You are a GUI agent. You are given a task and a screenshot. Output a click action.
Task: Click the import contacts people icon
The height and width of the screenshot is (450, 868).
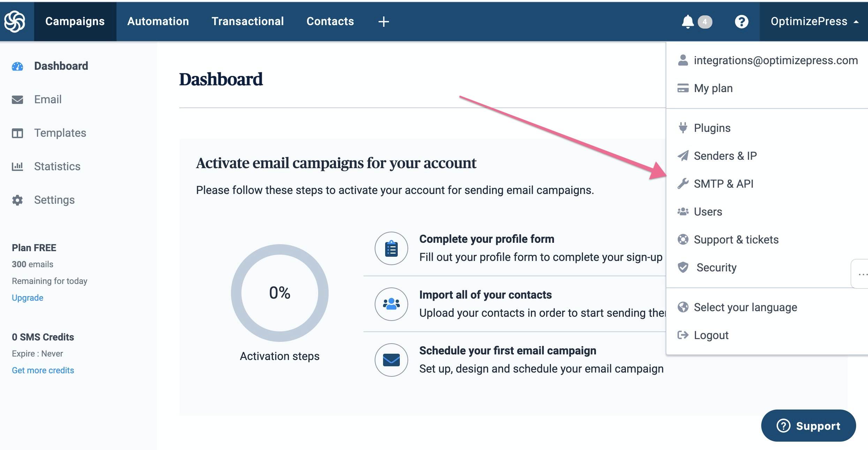coord(391,304)
